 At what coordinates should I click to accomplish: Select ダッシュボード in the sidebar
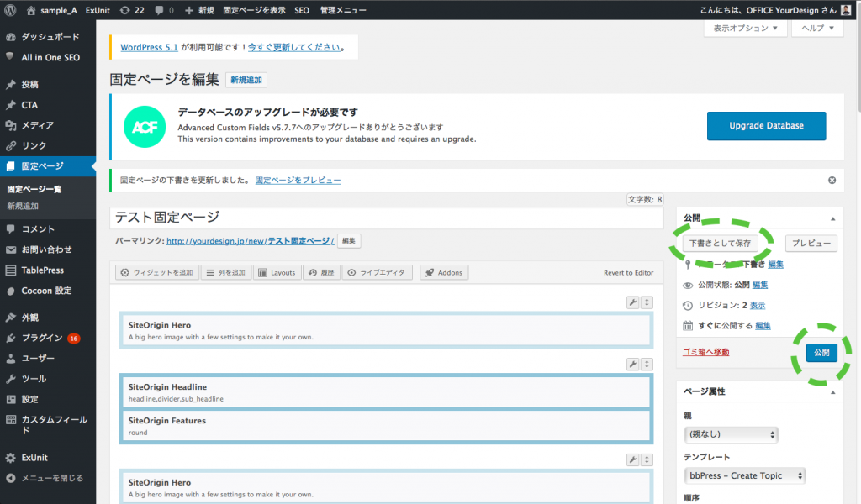pos(50,37)
